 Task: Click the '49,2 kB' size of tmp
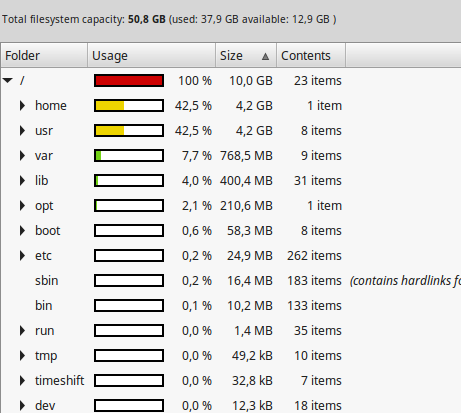(x=252, y=356)
